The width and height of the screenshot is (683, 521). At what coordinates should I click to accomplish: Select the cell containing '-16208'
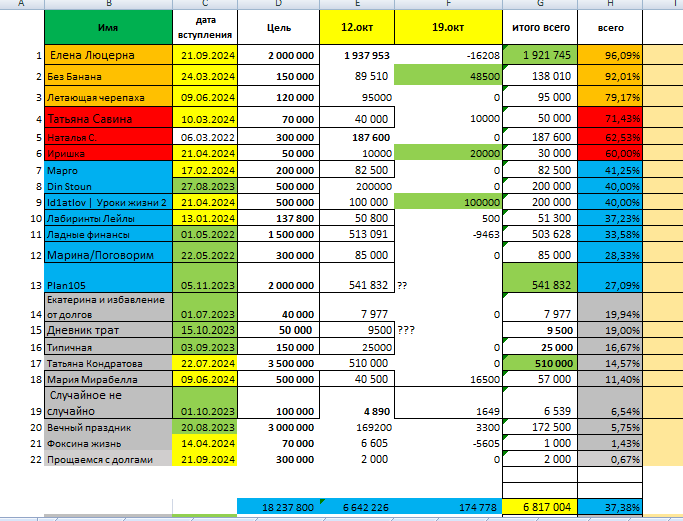click(448, 55)
